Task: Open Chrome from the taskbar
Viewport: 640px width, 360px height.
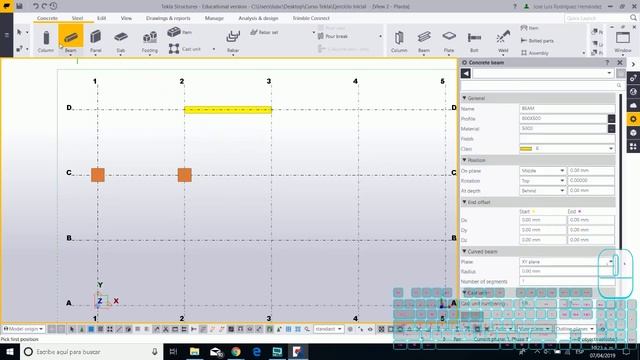Action: [236, 351]
